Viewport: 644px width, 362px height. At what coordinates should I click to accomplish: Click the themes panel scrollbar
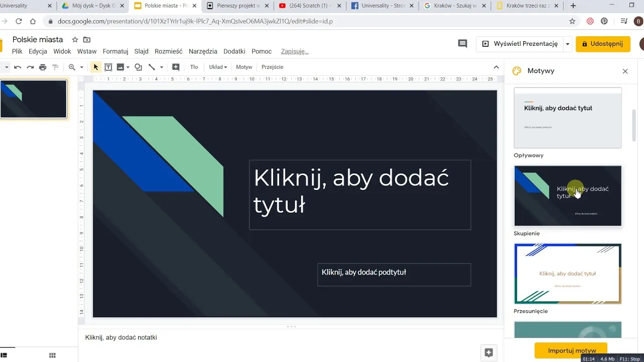tap(634, 126)
